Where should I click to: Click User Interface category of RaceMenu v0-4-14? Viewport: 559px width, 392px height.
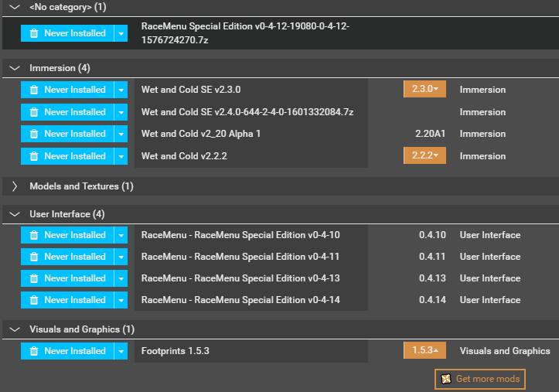point(490,300)
